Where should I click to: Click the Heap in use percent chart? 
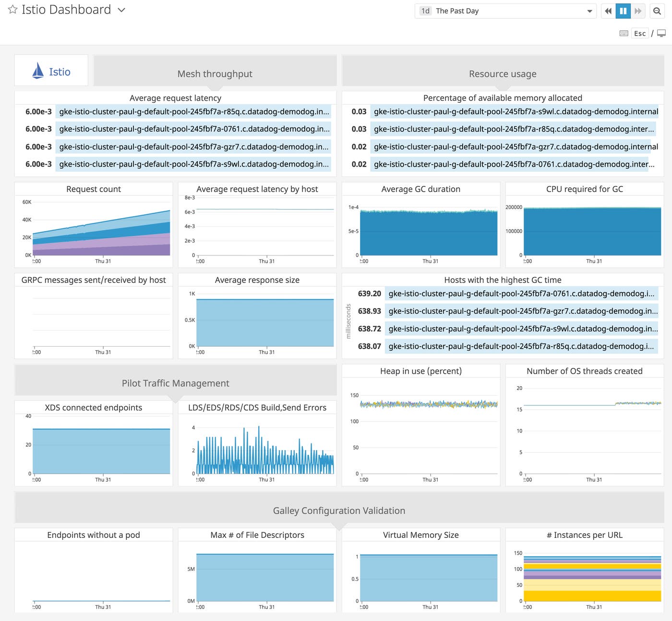click(x=428, y=432)
